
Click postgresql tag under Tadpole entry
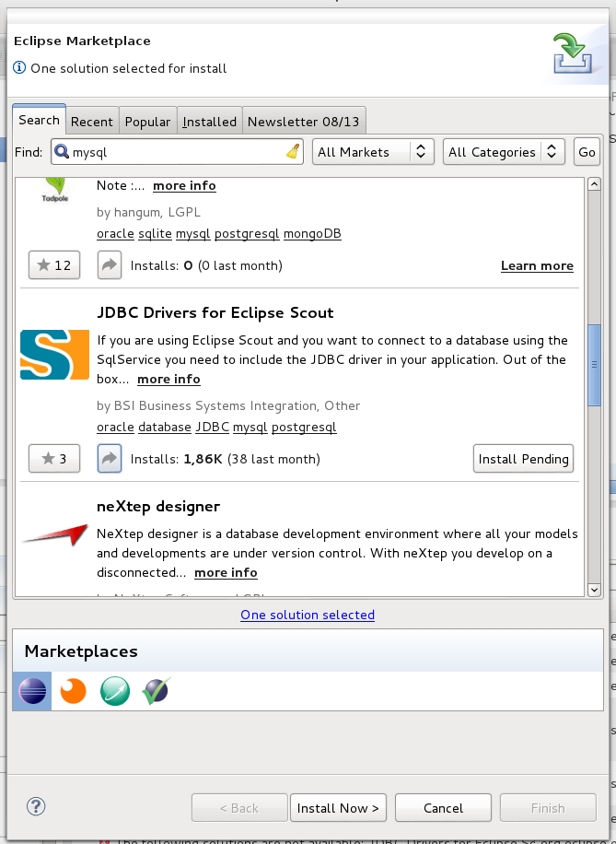click(x=247, y=234)
